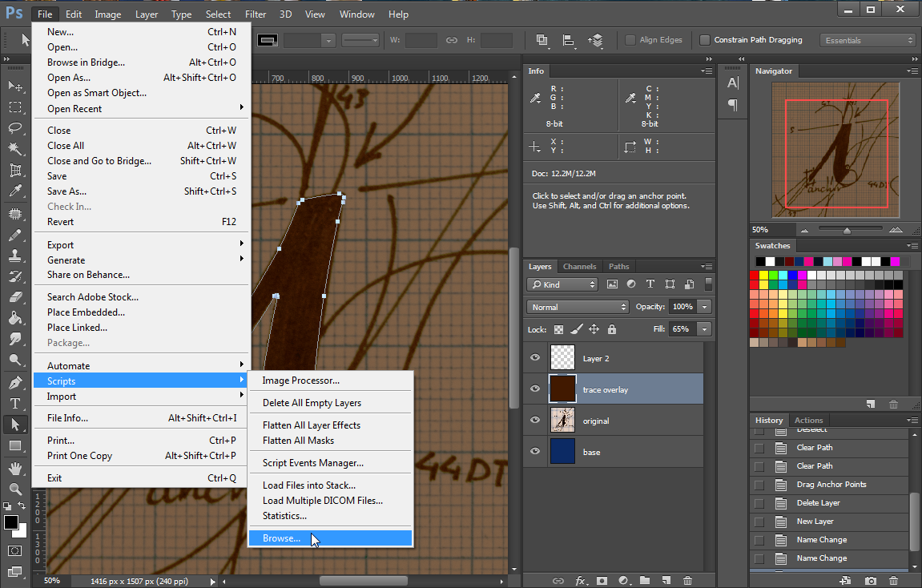Hide the base layer
This screenshot has height=588, width=922.
coord(535,451)
